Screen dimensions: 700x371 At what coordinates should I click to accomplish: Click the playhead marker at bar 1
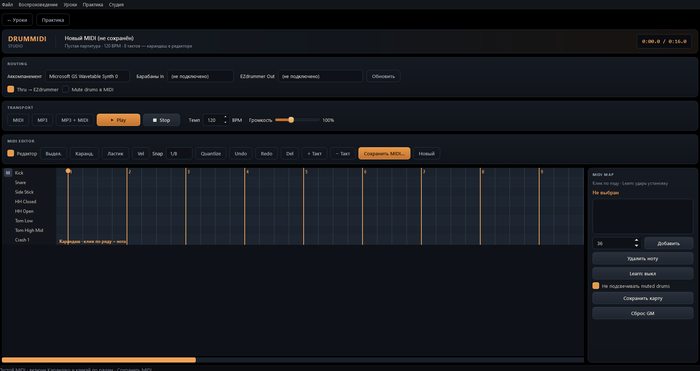click(x=68, y=171)
